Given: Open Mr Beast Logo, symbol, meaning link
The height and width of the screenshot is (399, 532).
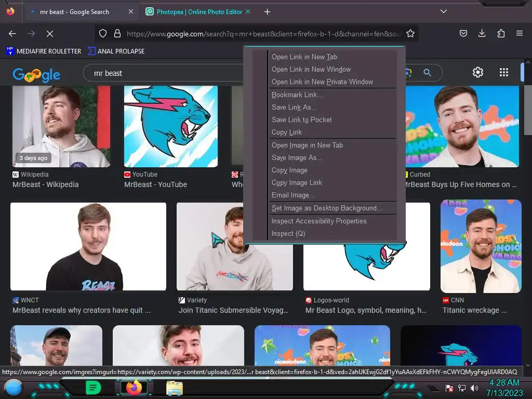Looking at the screenshot, I should click(366, 310).
